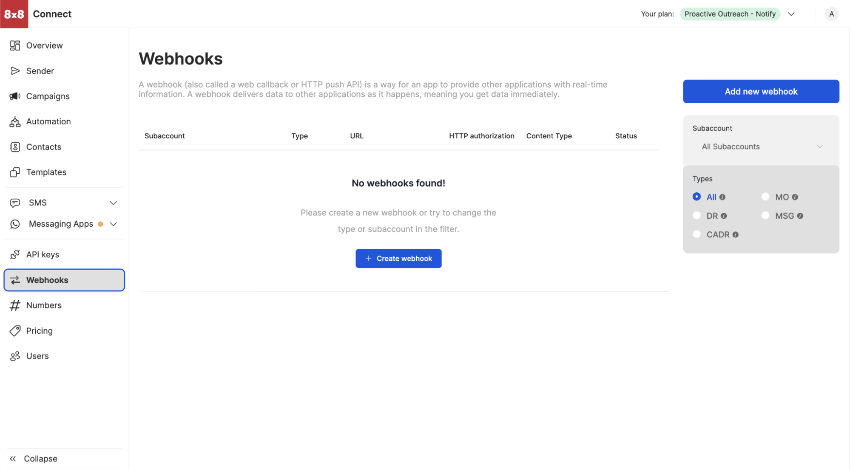Open the Templates menu item
Screen dimensions: 850x470
click(x=46, y=172)
